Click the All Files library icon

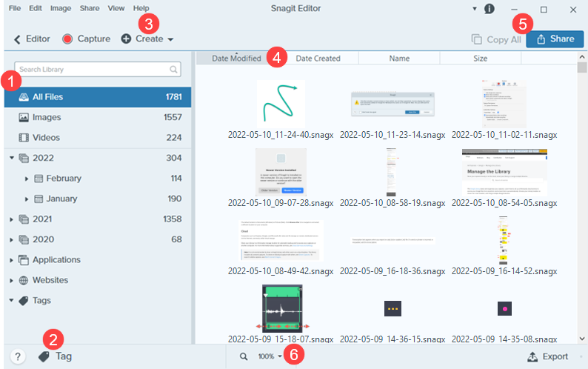(24, 97)
